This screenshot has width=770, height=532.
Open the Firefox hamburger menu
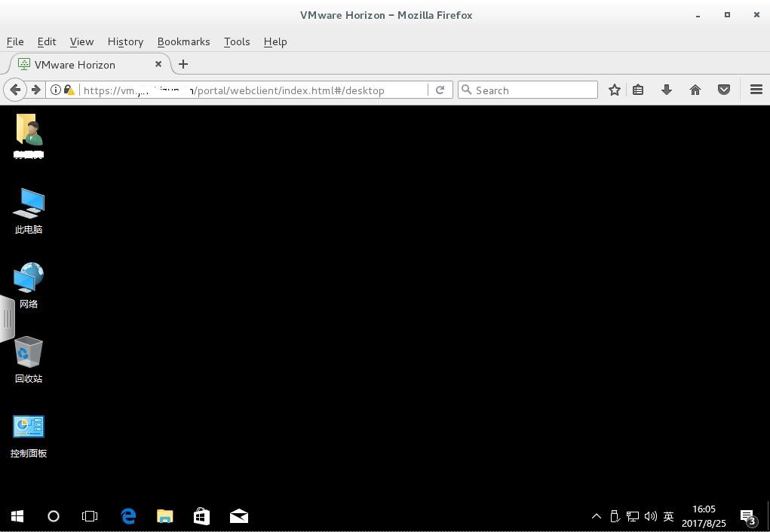(756, 90)
